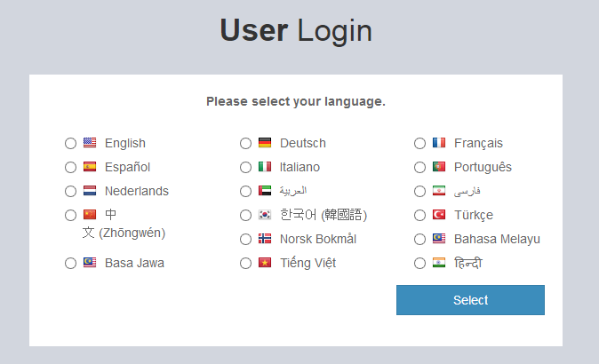Screen dimensions: 599x364
Task: Select the Bahasa Melayu radio button
Action: (x=420, y=239)
